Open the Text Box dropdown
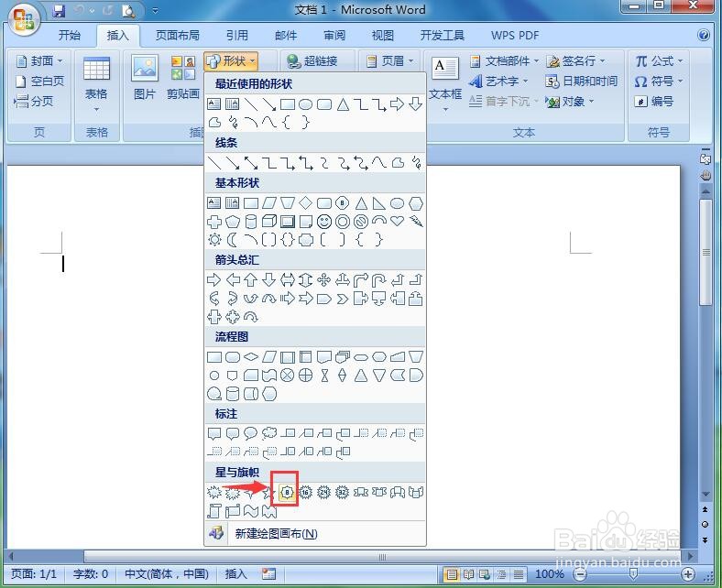The image size is (722, 588). click(444, 83)
